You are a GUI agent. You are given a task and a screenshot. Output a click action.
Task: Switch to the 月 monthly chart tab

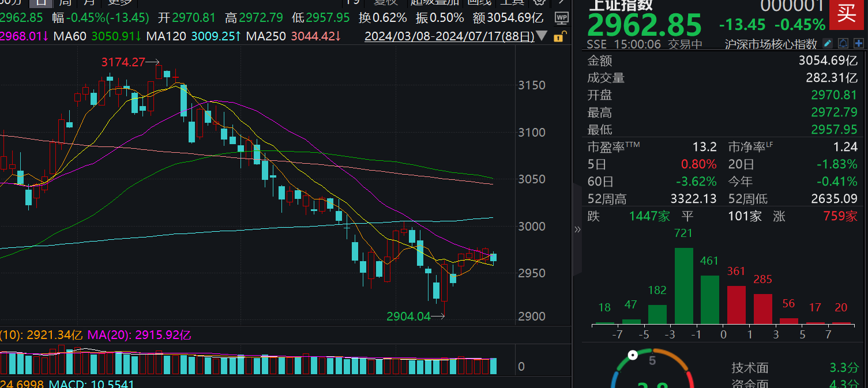(89, 2)
